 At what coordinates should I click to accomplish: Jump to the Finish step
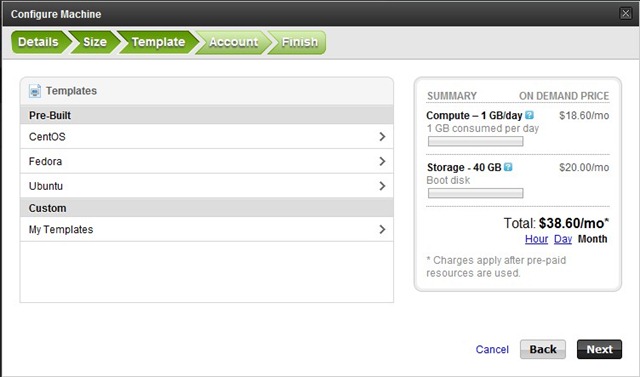pyautogui.click(x=299, y=42)
